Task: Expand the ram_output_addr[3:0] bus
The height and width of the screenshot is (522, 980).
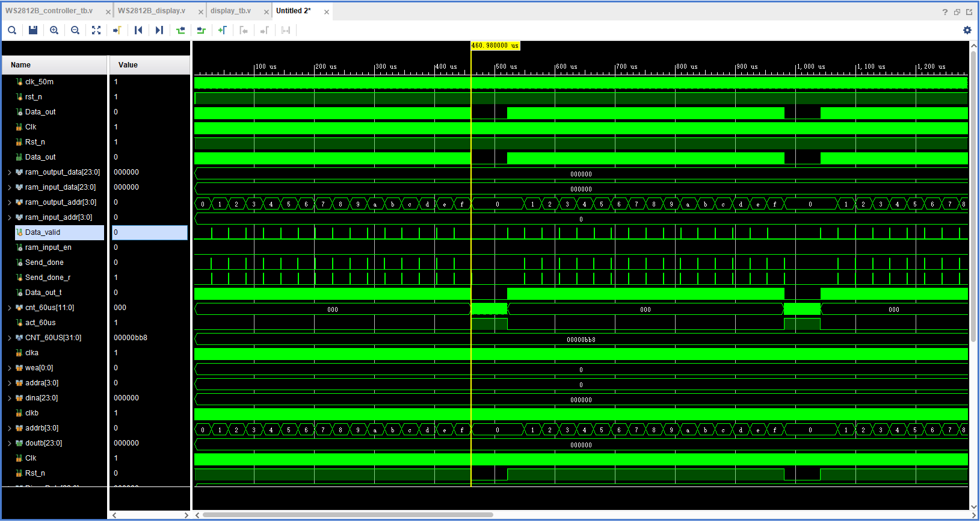Action: [x=10, y=202]
